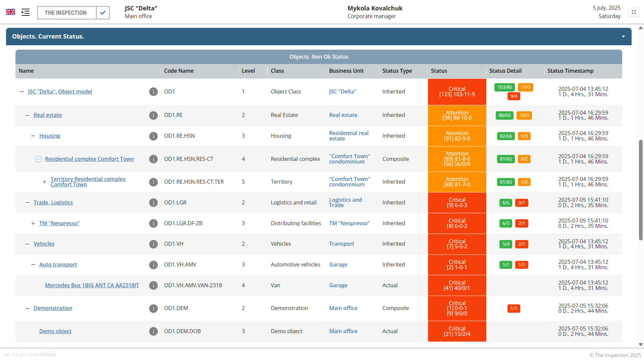
Task: Click the UK flag language icon
Action: click(x=10, y=12)
